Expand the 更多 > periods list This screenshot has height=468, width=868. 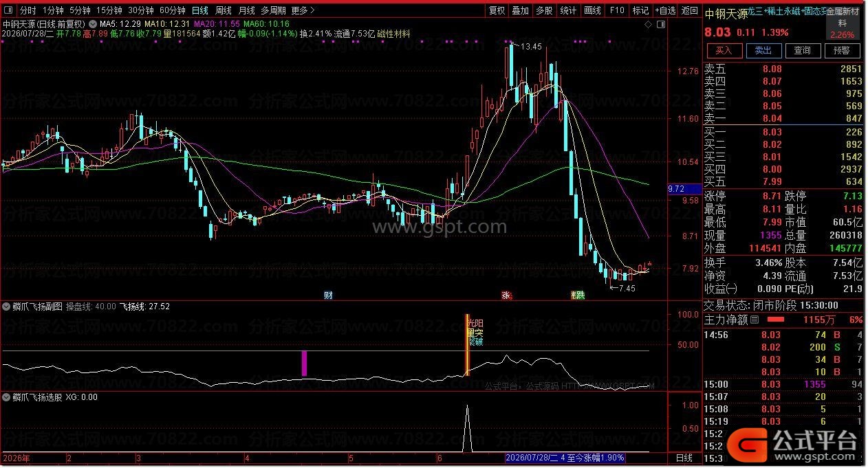point(303,10)
